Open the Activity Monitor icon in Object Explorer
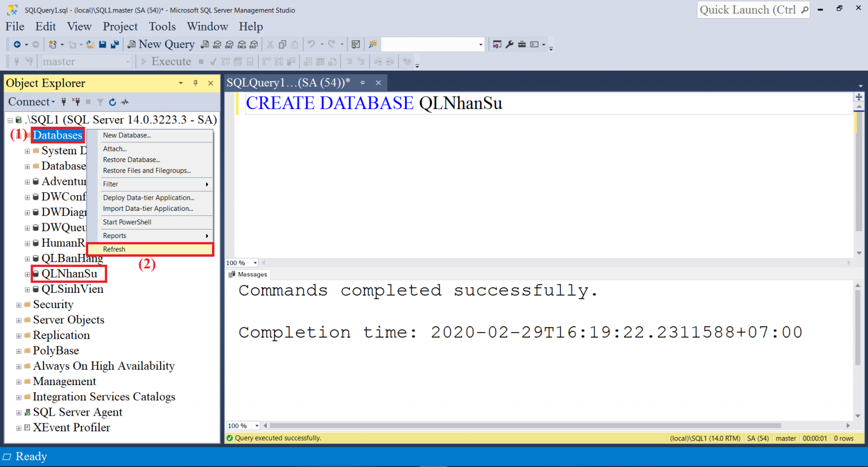The width and height of the screenshot is (868, 467). (124, 102)
